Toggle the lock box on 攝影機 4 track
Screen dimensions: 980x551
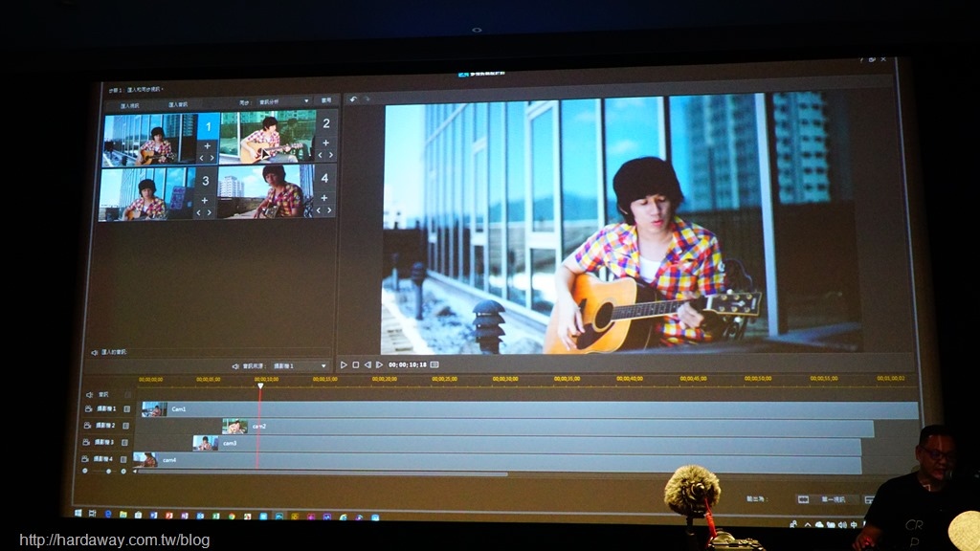coord(123,459)
